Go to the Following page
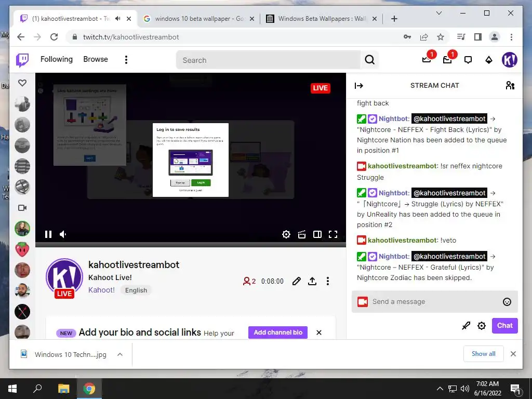532x399 pixels. click(x=57, y=59)
